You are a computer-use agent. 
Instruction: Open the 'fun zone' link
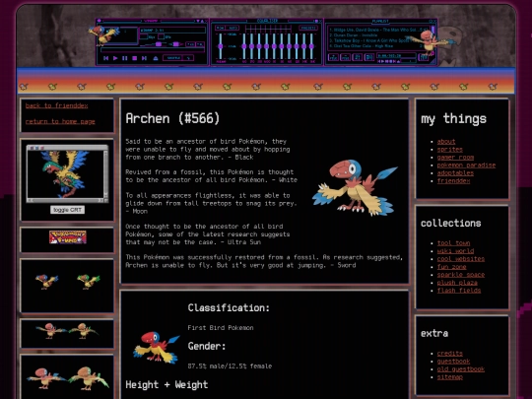451,267
